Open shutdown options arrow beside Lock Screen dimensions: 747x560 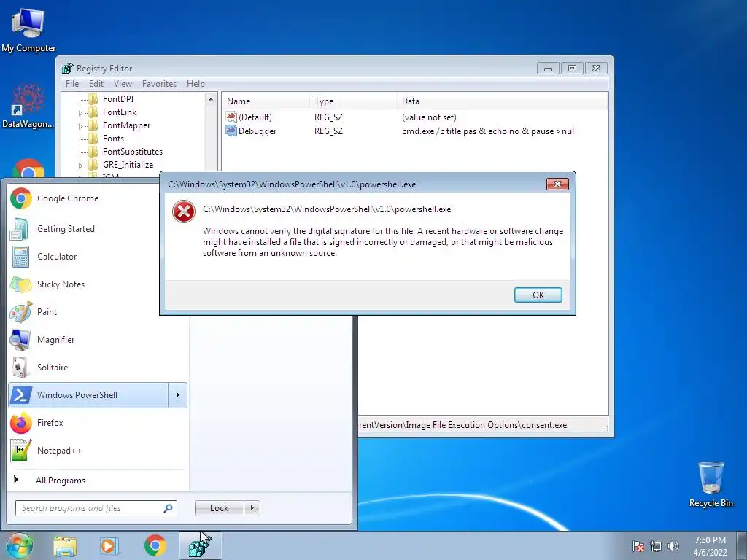click(252, 508)
